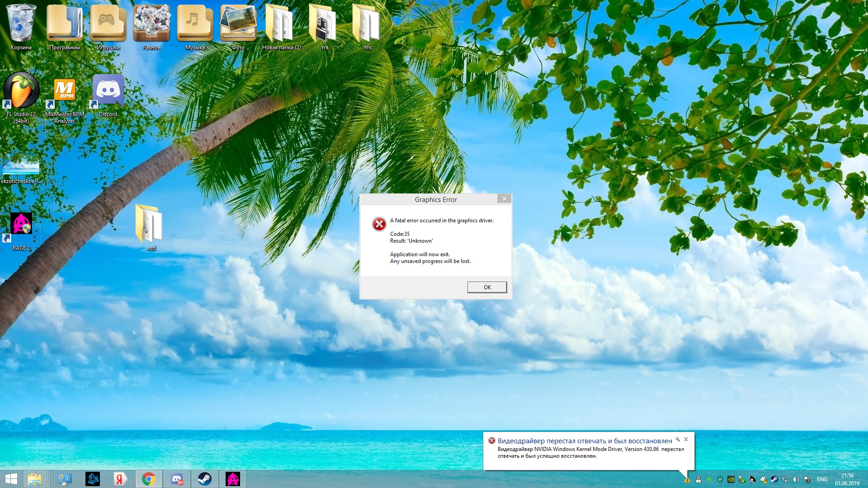Switch to Google Chrome in taskbar
Viewport: 868px width, 488px height.
148,479
